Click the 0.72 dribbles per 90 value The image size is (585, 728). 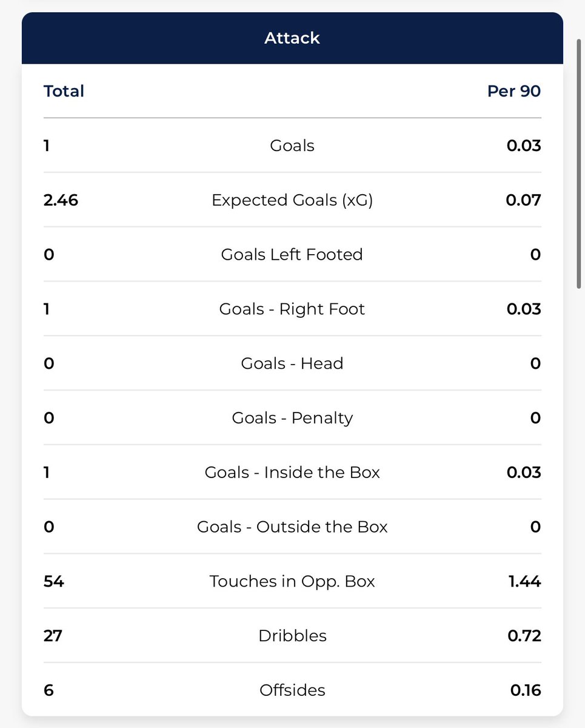(x=524, y=636)
